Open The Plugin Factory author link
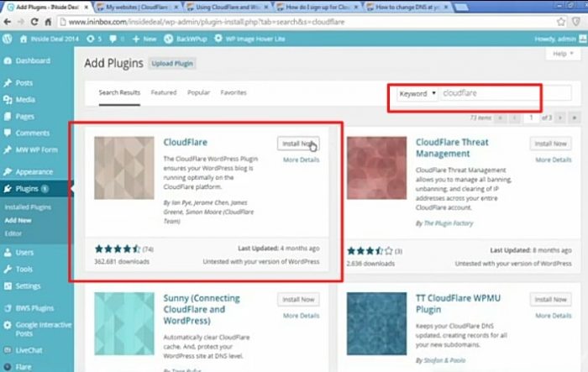Viewport: 588px width, 372px height. [x=448, y=223]
